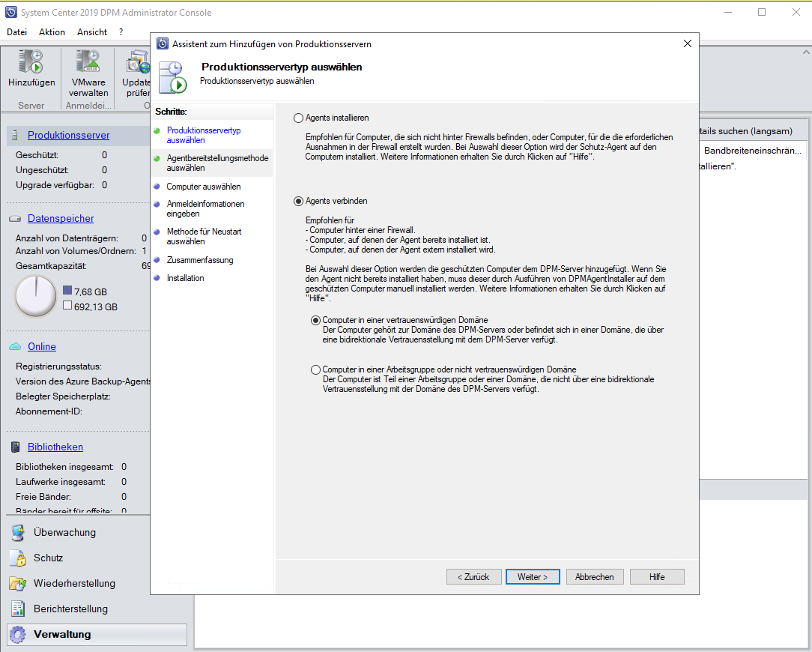Click the 692,13 GB free legend swatch
The image size is (812, 652).
[x=67, y=305]
